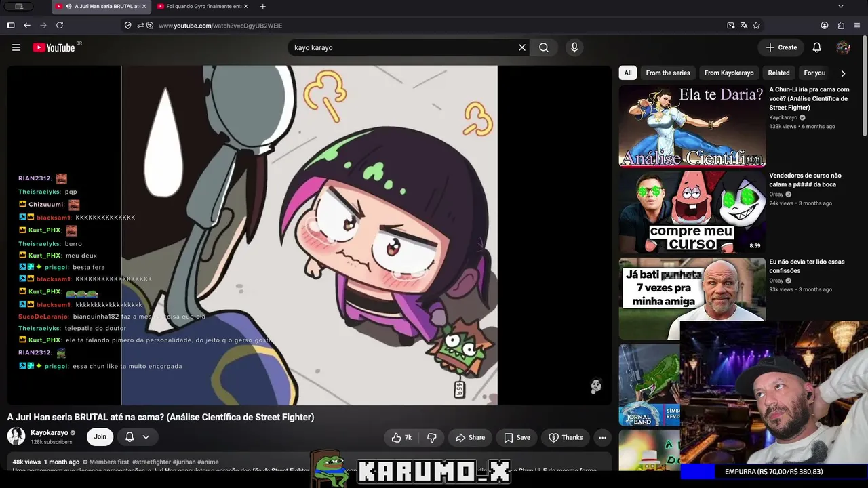Click the channel watermark on the video
Screen dimensions: 868x488
click(x=596, y=386)
